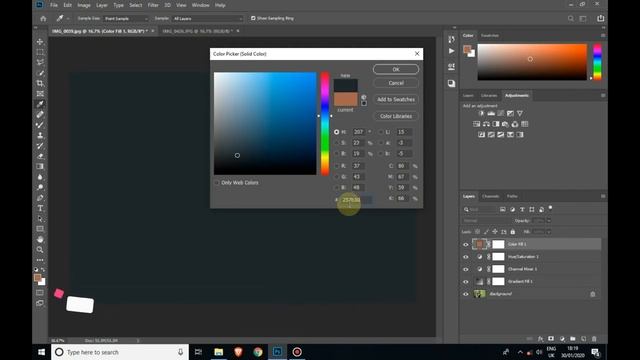Select the Lasso tool

point(40,62)
